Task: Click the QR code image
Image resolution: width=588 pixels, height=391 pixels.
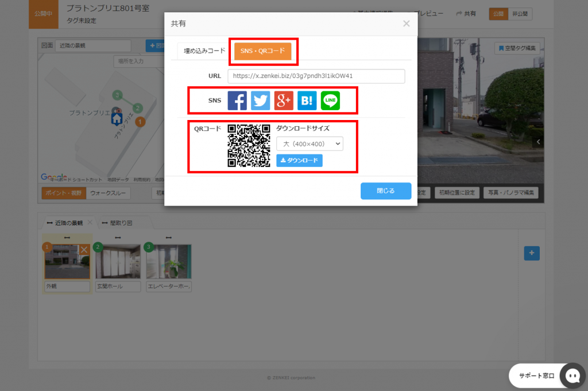Action: tap(249, 145)
